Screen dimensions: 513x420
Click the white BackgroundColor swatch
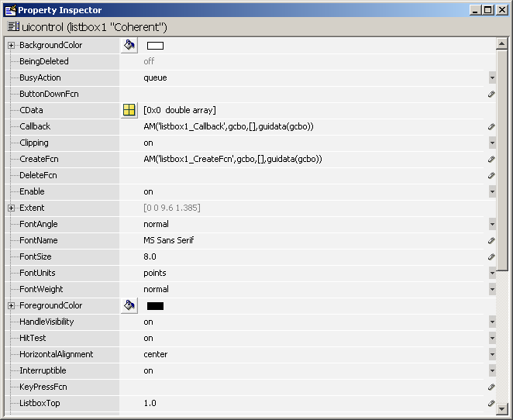pos(155,46)
